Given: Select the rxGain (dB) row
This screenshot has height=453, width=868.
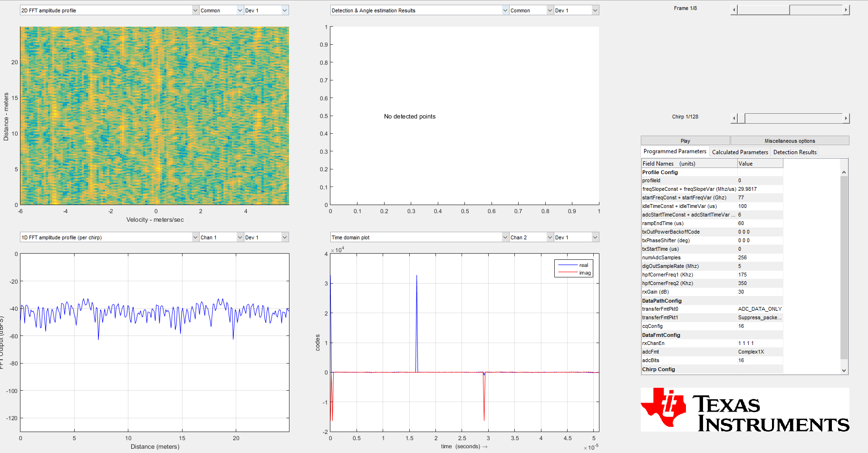Looking at the screenshot, I should (712, 292).
